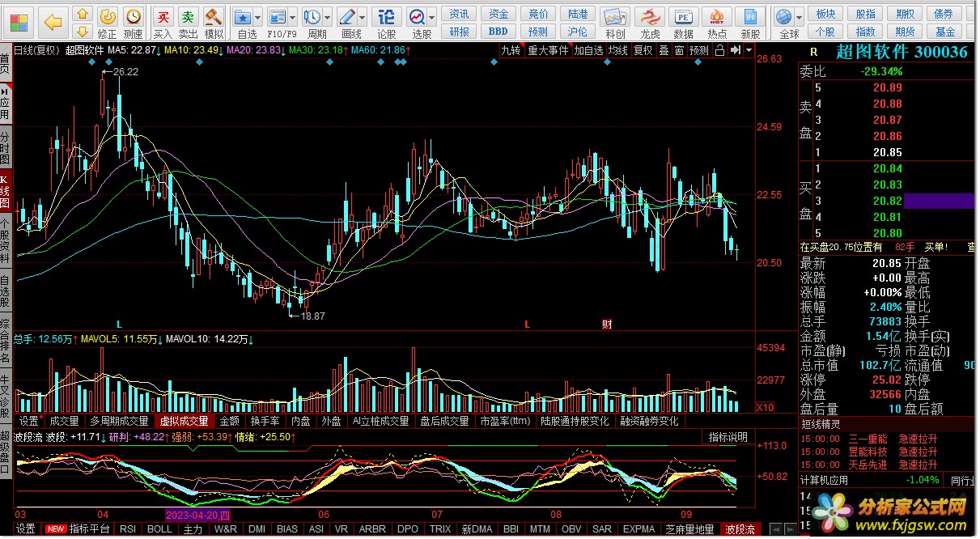Go to next stock with down arrow
Viewport: 980px width, 539px height.
82,31
